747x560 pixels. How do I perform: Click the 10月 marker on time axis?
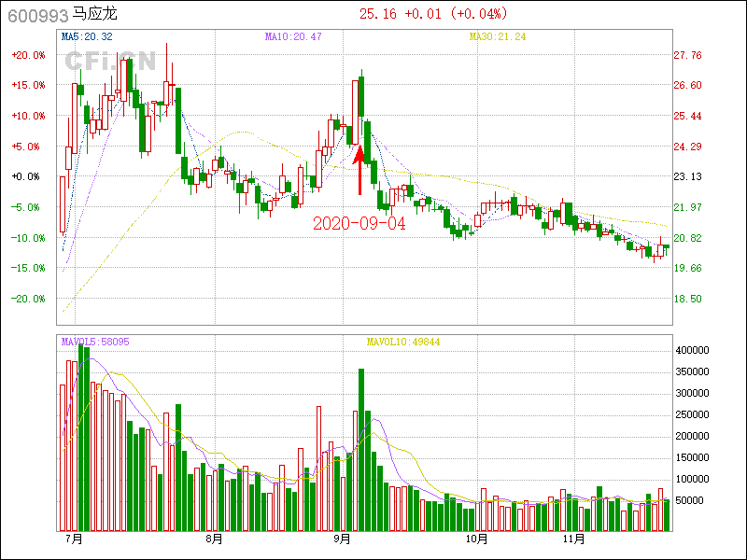point(476,539)
